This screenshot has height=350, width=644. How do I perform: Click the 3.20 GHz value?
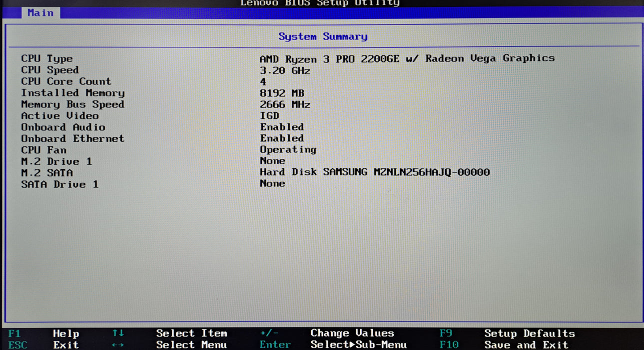coord(285,70)
